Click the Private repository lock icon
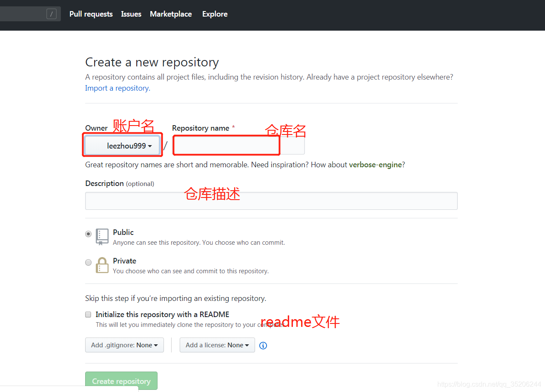545x392 pixels. 102,265
